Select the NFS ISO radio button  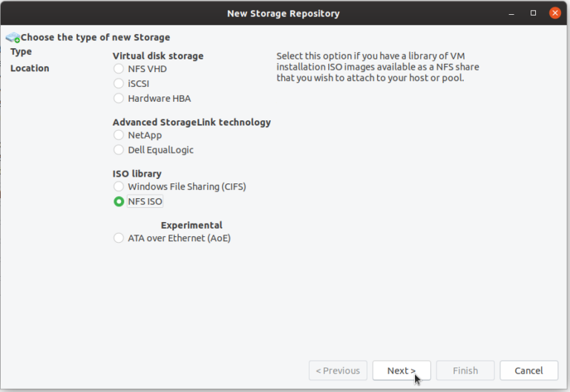click(119, 201)
